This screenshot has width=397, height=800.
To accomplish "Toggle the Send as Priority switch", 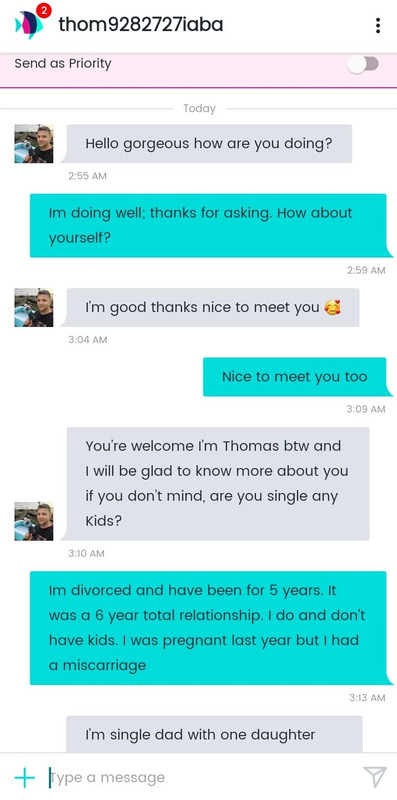I will (x=363, y=64).
